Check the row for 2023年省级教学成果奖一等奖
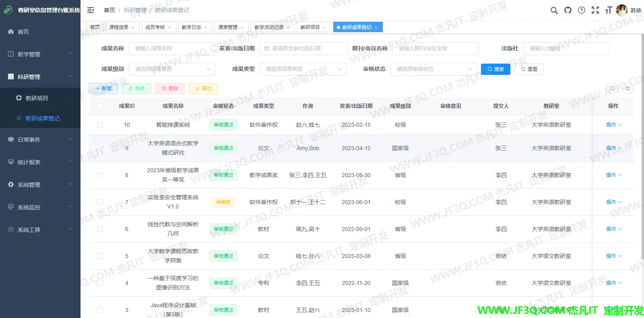Image resolution: width=644 pixels, height=318 pixels. 100,175
